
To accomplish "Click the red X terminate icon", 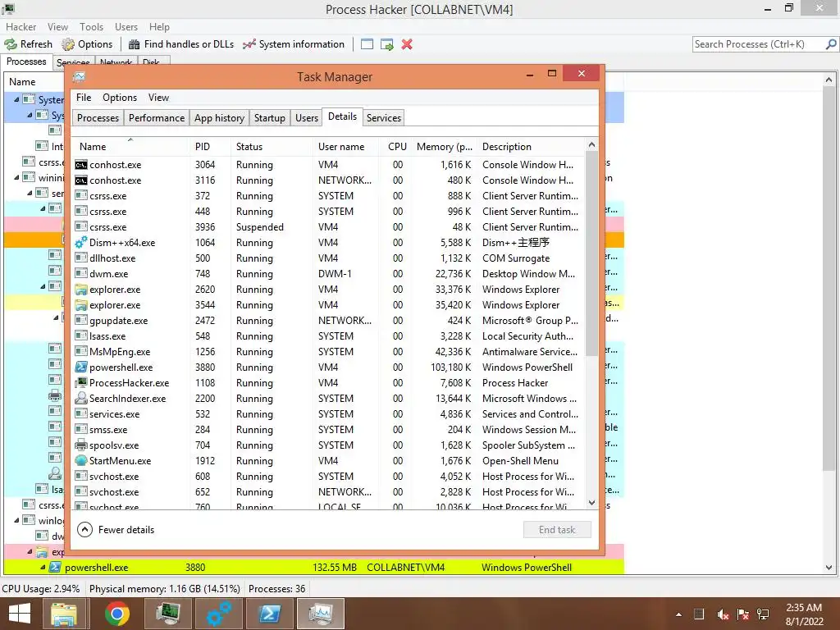I will 407,44.
